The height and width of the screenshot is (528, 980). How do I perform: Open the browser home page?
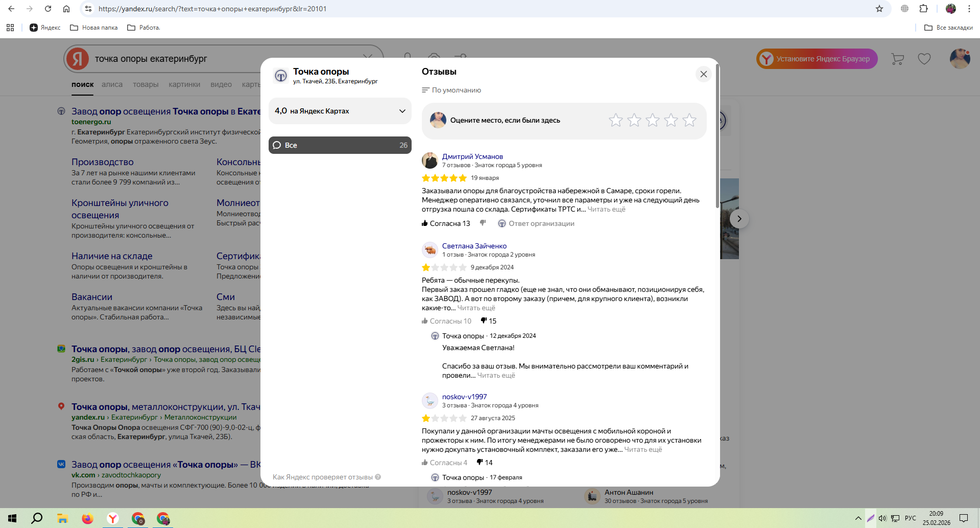66,9
